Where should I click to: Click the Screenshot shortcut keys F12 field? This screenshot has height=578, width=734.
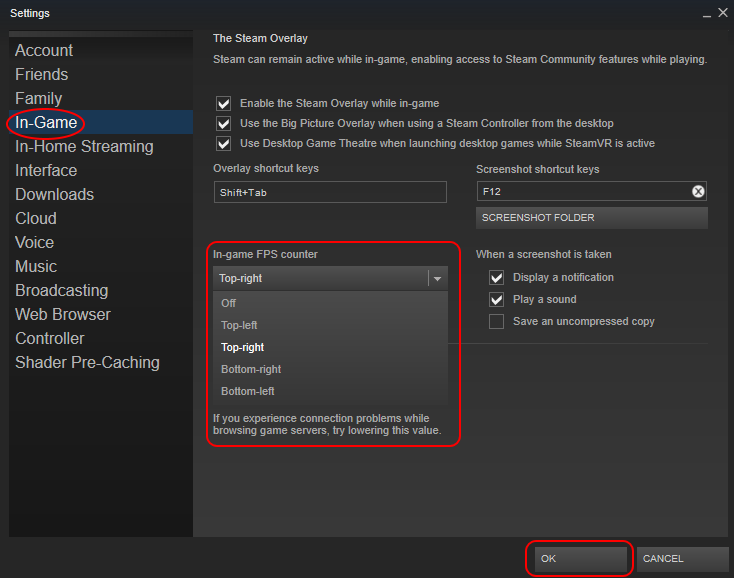click(592, 191)
